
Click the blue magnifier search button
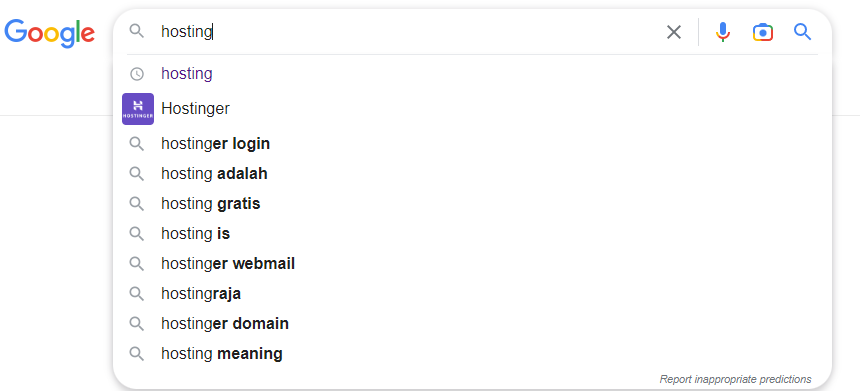(802, 32)
